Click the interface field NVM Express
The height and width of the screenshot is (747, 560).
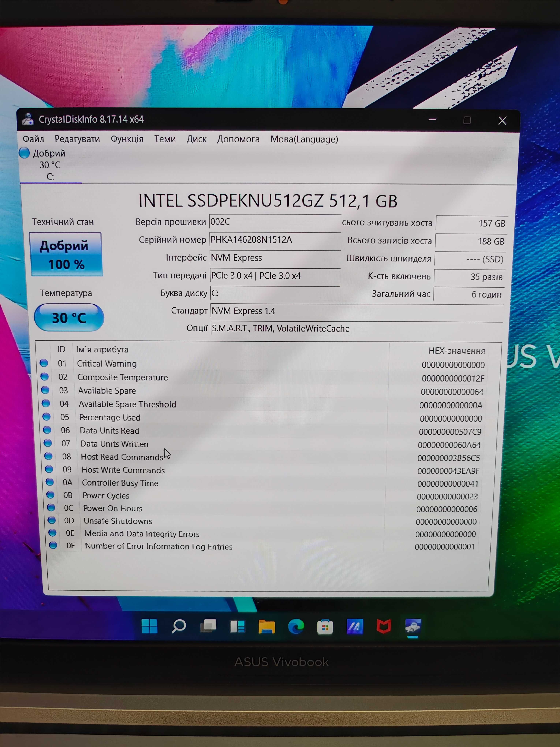point(275,258)
